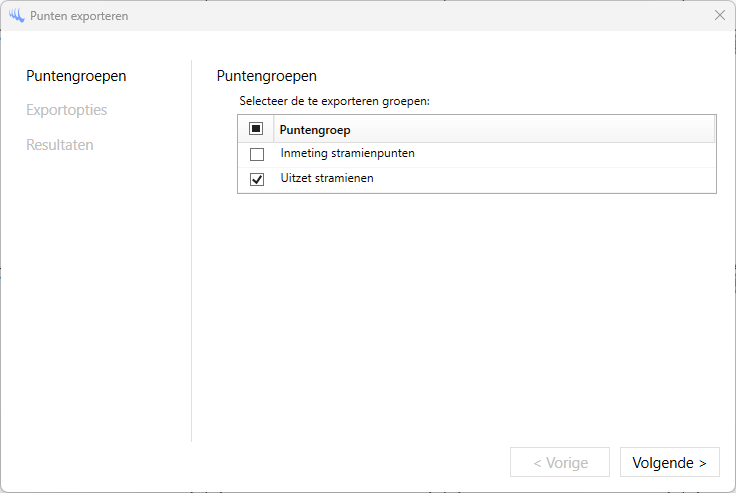The image size is (736, 493).
Task: Select the Uitzet stramienen row label
Action: tap(327, 179)
